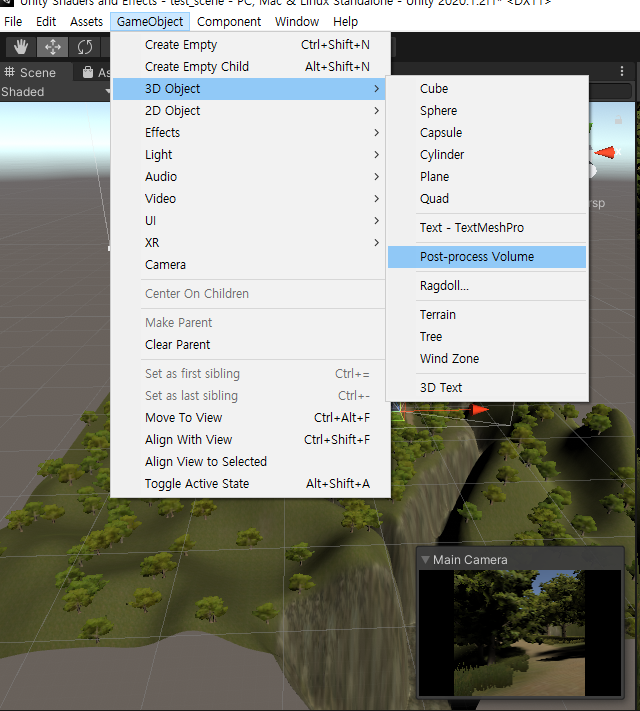Choose Create Empty
Screen dimensions: 640x711
(x=249, y=45)
